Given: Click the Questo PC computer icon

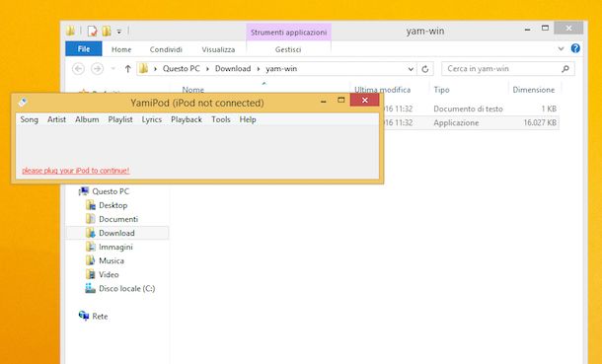Looking at the screenshot, I should click(84, 191).
